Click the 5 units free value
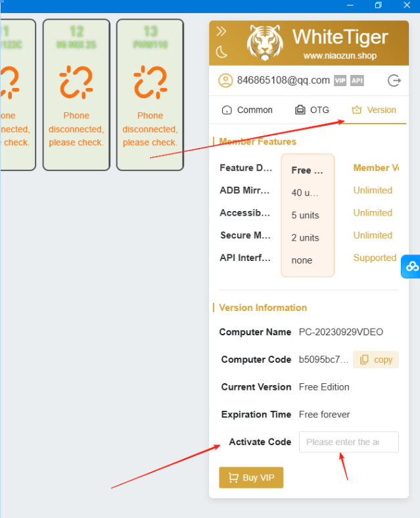This screenshot has width=420, height=518. pos(305,216)
